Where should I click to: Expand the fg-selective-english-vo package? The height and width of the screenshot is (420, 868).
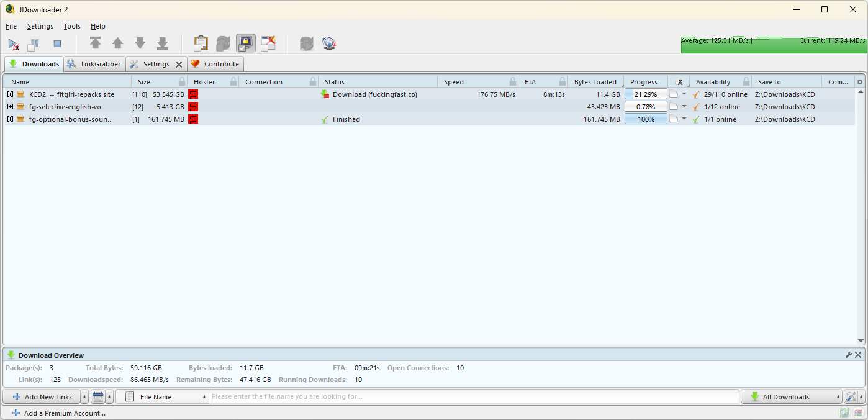10,106
